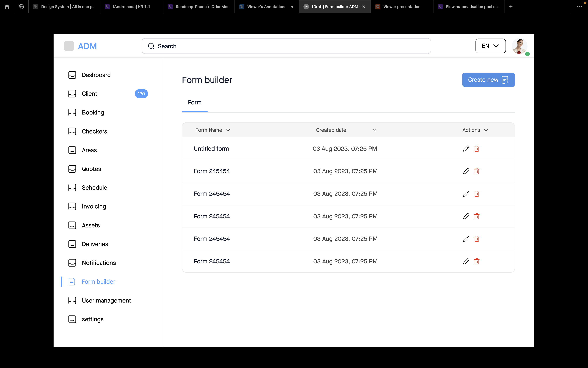Sort by Form Name chevron
This screenshot has width=588, height=368.
click(228, 130)
